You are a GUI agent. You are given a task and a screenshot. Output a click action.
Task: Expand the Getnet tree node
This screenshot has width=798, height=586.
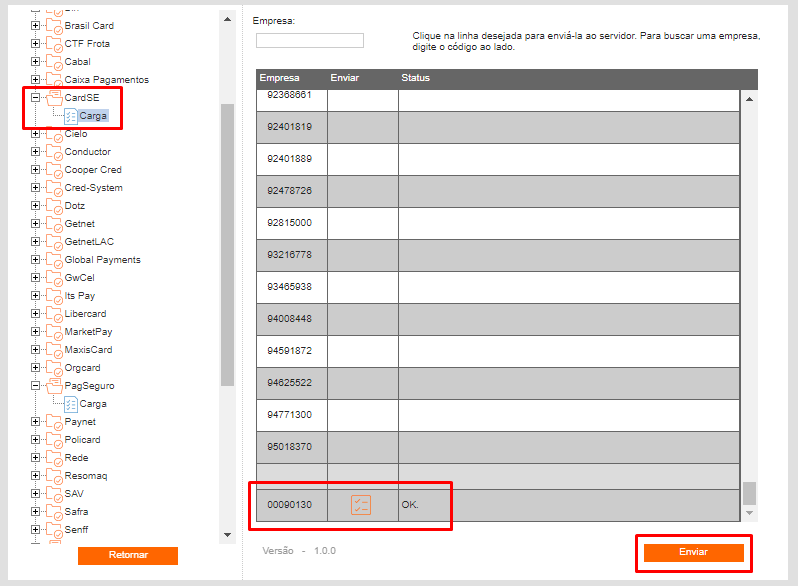(35, 224)
